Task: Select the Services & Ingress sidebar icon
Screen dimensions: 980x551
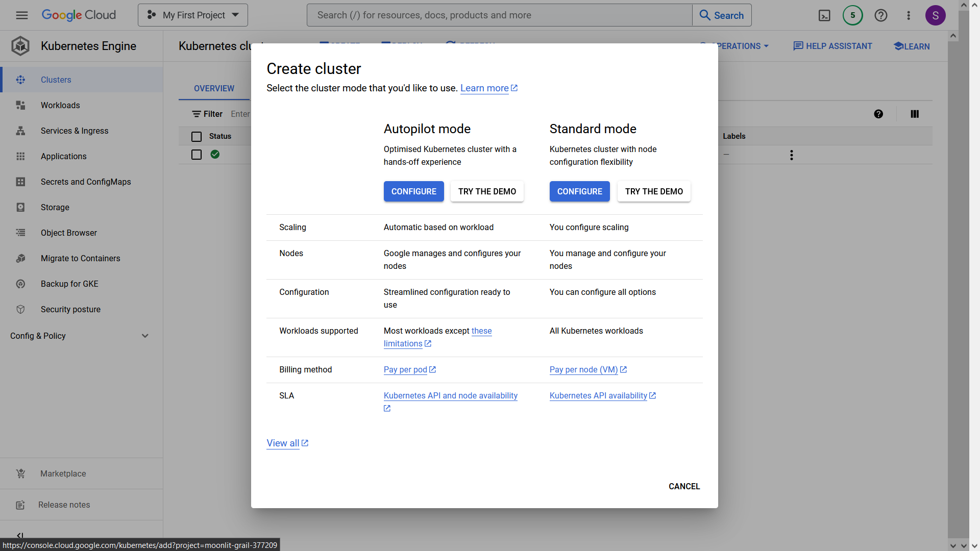Action: 20,131
